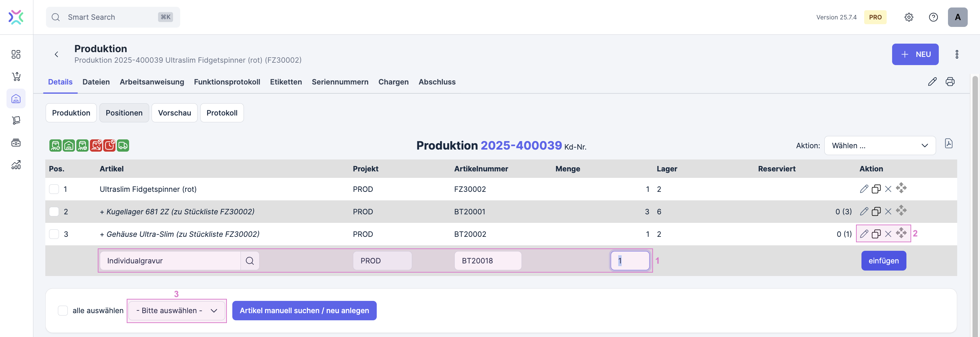The width and height of the screenshot is (980, 337).
Task: Select the Kugellager row checkbox
Action: click(x=54, y=212)
